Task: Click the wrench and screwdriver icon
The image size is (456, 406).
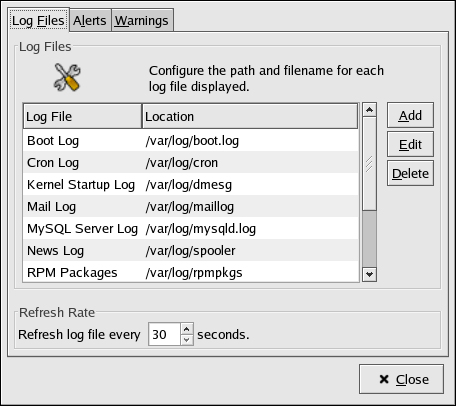Action: pyautogui.click(x=67, y=77)
